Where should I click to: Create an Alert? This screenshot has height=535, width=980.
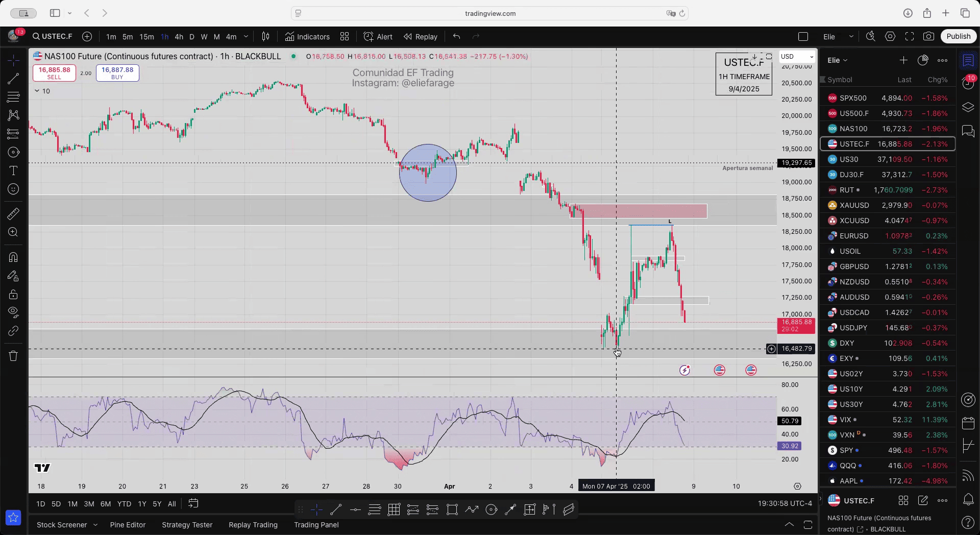click(x=378, y=37)
